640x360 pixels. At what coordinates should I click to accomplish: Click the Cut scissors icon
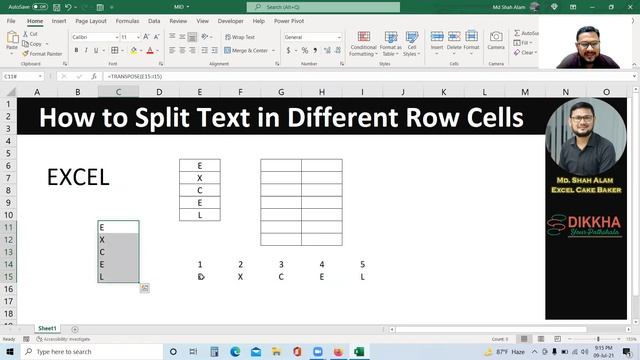click(x=25, y=34)
